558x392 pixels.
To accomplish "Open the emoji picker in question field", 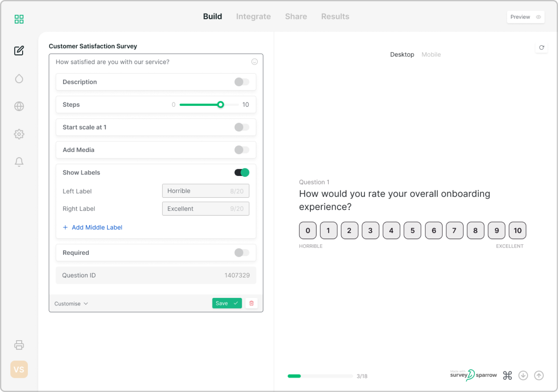I will coord(254,62).
